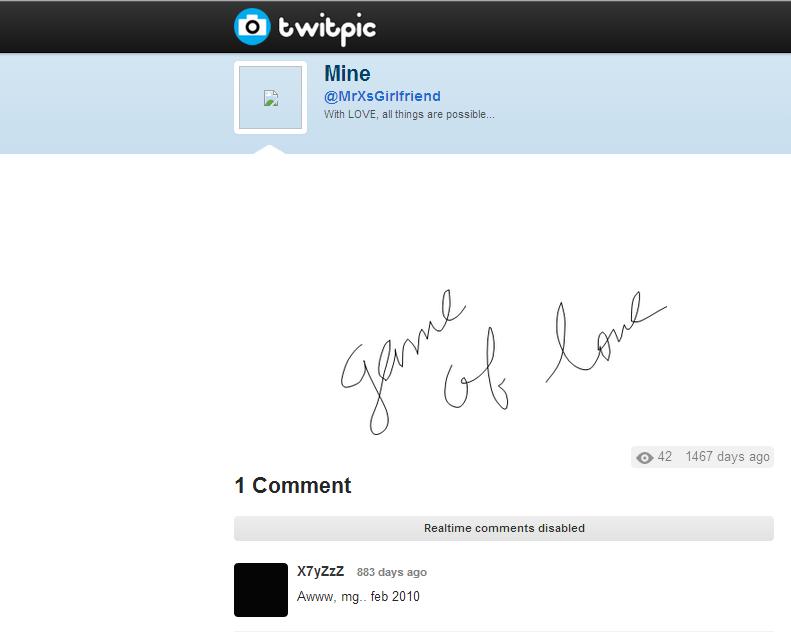
Task: Click the handwritten word "Game" in the image
Action: (402, 361)
